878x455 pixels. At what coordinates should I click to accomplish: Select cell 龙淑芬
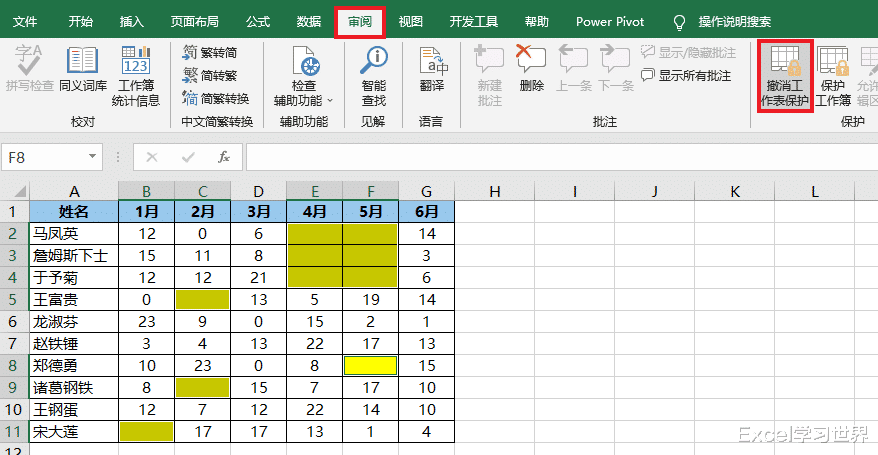tap(74, 322)
